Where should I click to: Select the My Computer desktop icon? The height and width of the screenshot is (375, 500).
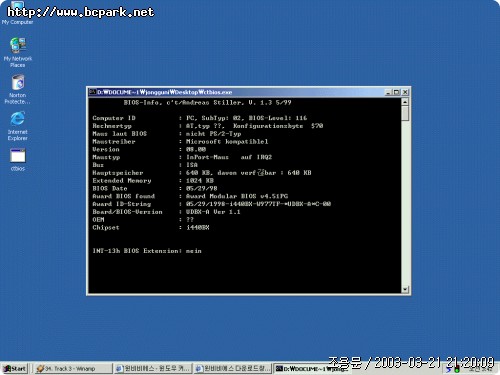coord(17,13)
